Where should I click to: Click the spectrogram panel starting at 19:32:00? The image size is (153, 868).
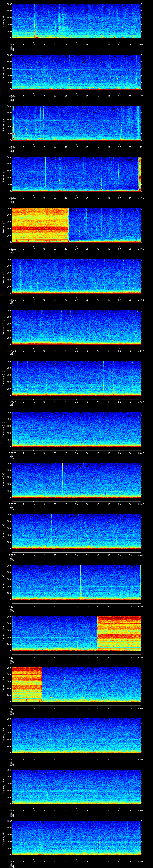[76, 174]
